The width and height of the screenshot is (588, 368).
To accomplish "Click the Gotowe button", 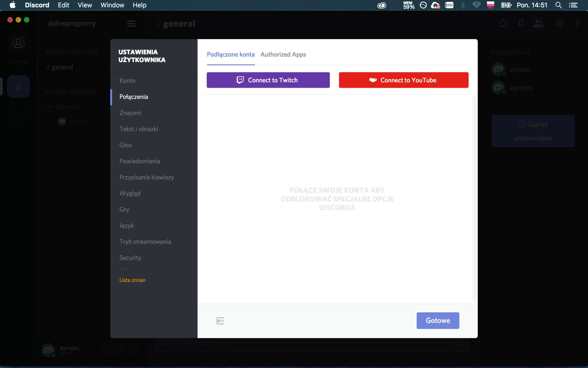I will pos(438,321).
